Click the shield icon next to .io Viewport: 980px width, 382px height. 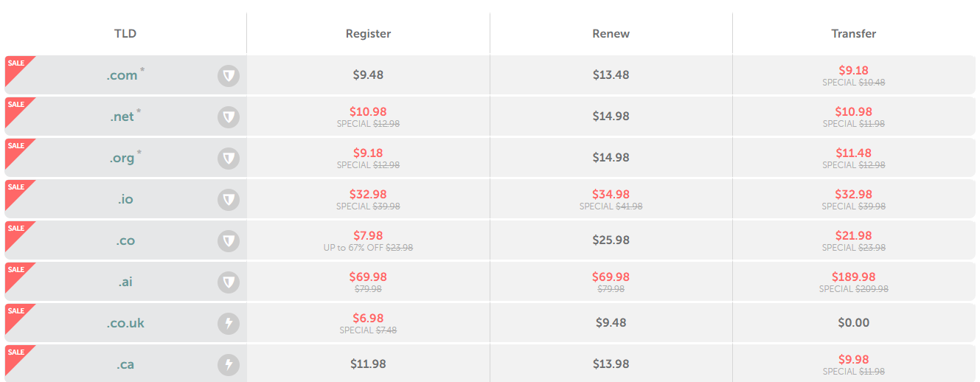[x=229, y=199]
